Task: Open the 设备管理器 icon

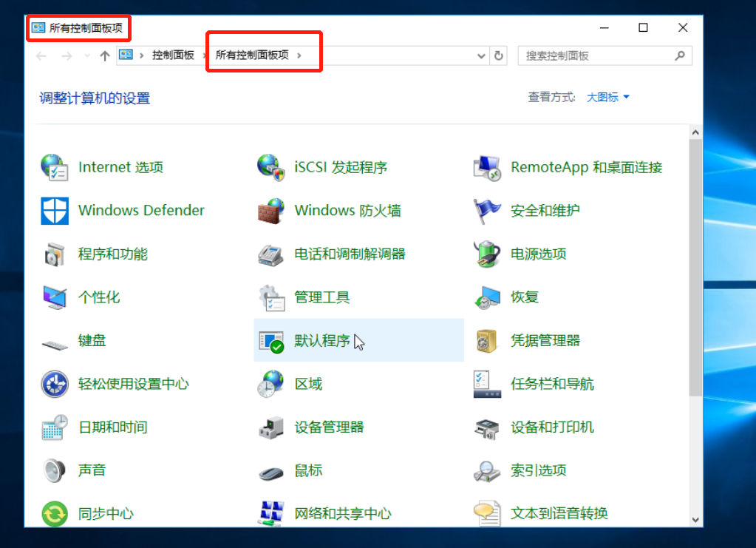Action: [270, 427]
